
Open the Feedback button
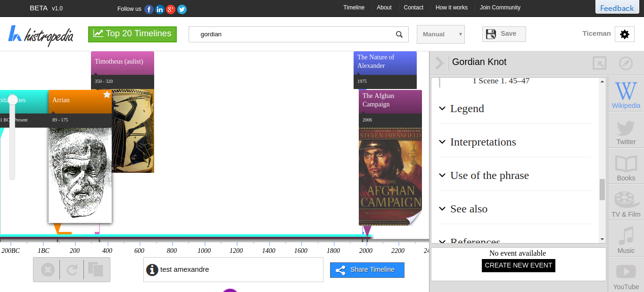(617, 8)
